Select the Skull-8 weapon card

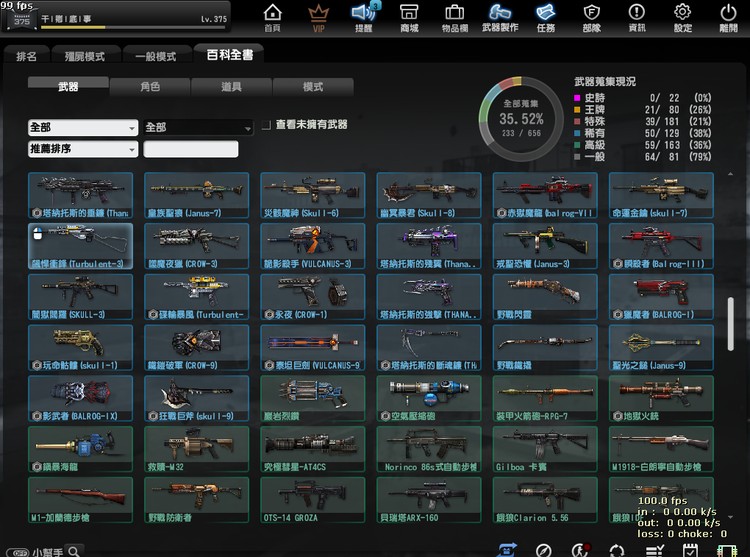pos(429,195)
